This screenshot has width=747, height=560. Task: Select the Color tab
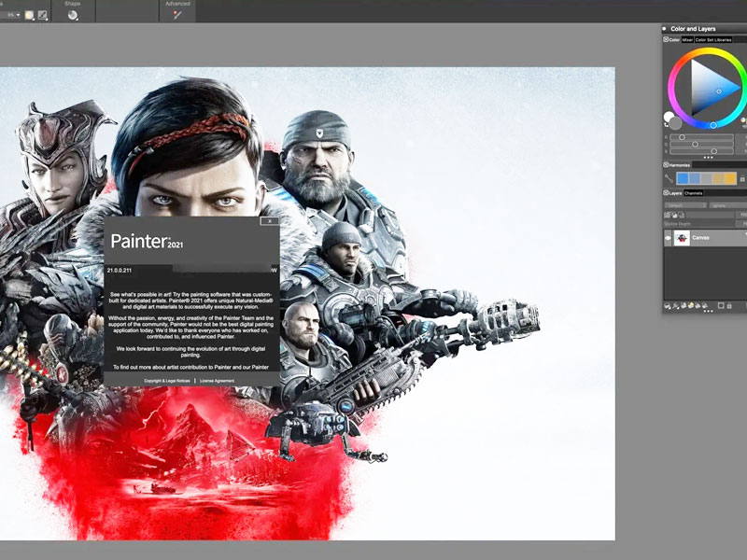674,40
